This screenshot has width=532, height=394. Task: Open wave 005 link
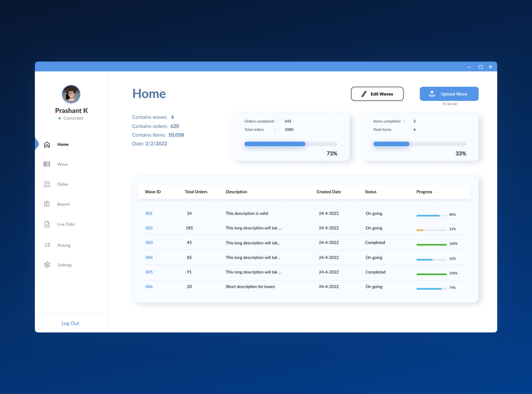[x=149, y=272]
